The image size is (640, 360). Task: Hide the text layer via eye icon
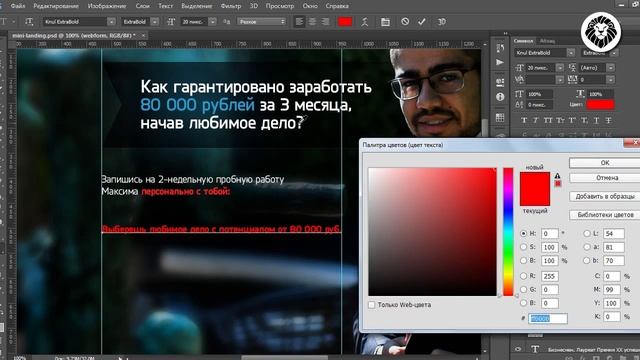click(518, 349)
